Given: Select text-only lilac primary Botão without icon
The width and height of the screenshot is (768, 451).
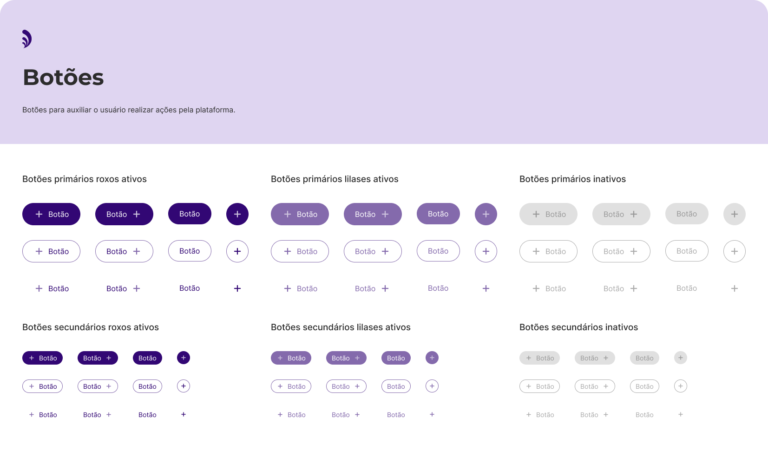Looking at the screenshot, I should click(x=438, y=288).
